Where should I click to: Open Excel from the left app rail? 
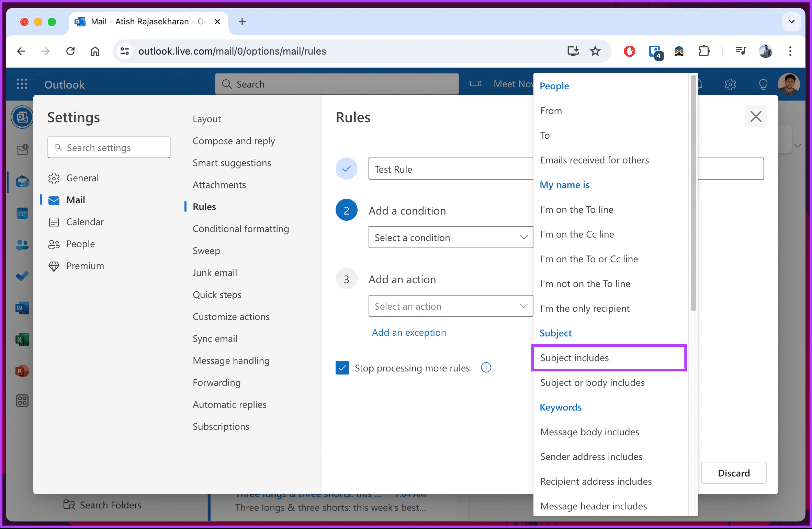pos(22,339)
